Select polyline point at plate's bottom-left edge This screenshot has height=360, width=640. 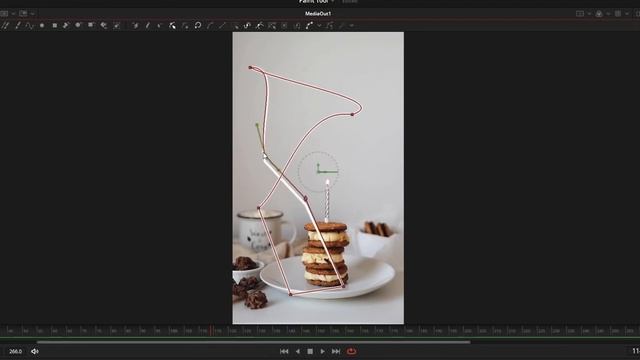click(291, 294)
